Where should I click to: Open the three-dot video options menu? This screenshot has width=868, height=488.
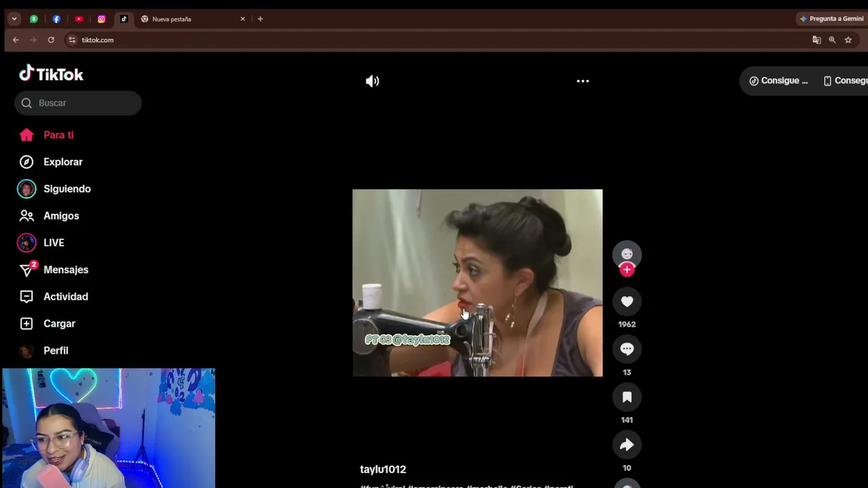pos(583,81)
